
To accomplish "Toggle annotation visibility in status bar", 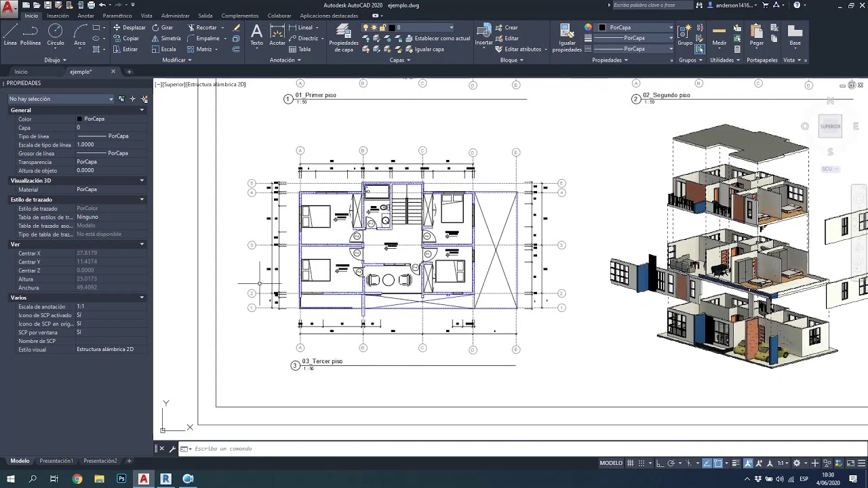I will pyautogui.click(x=748, y=463).
